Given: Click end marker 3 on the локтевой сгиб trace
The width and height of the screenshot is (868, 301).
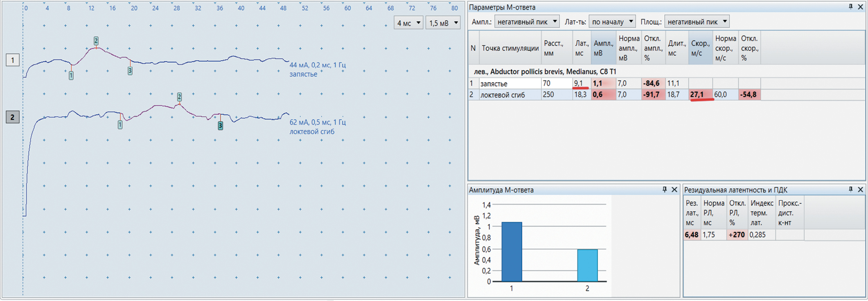Looking at the screenshot, I should click(220, 126).
